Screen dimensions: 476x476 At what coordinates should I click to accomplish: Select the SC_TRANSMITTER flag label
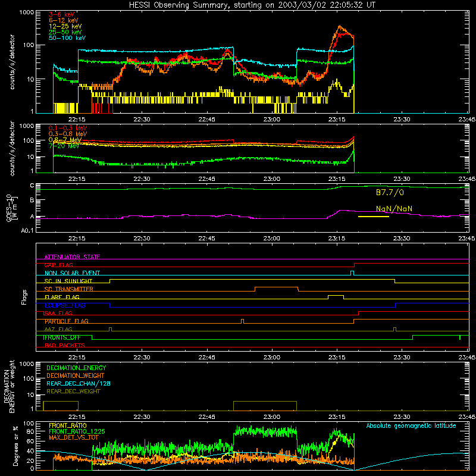coord(69,289)
